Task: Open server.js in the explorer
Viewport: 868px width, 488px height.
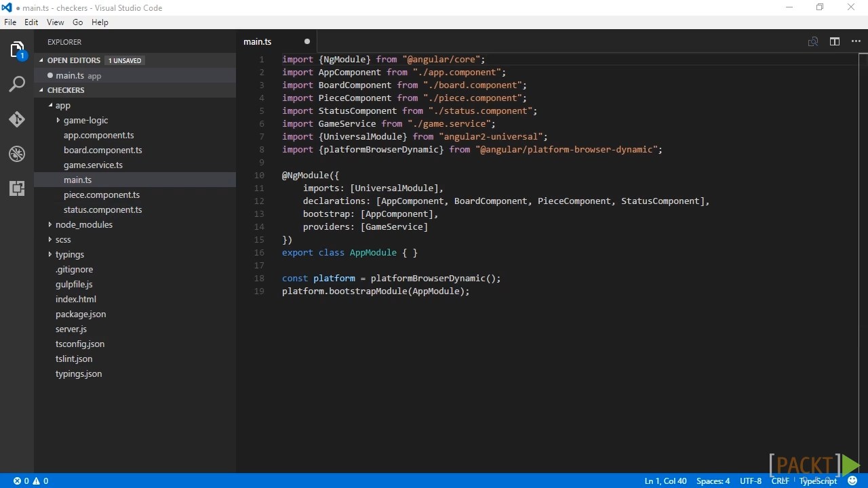Action: pos(71,329)
